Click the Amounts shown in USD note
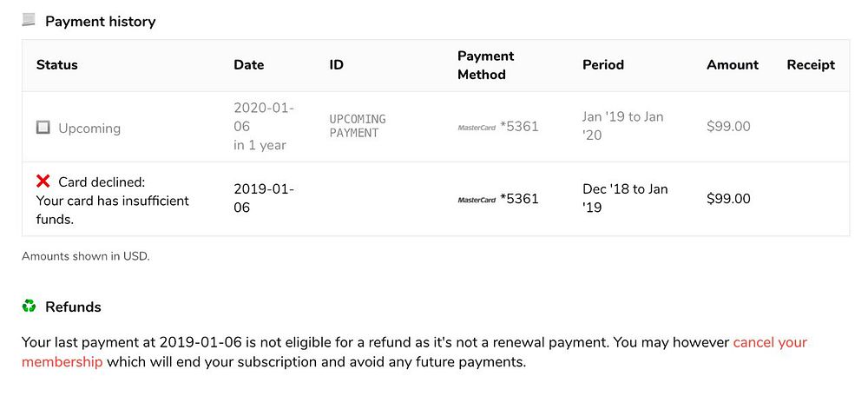 click(86, 256)
